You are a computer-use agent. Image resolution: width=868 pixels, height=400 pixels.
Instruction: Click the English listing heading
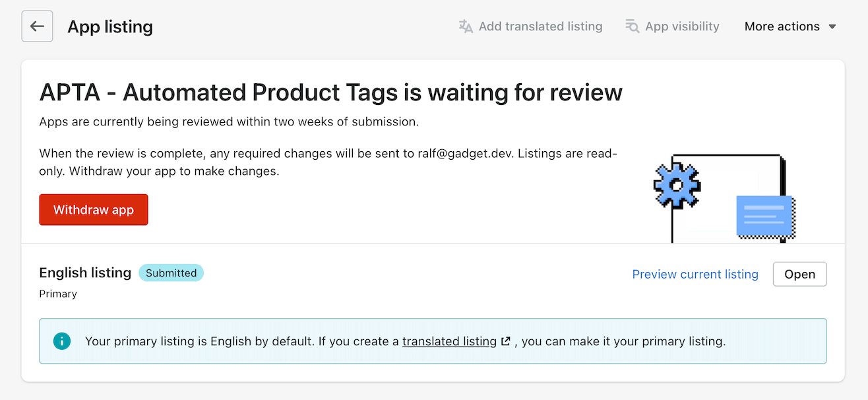pyautogui.click(x=85, y=273)
